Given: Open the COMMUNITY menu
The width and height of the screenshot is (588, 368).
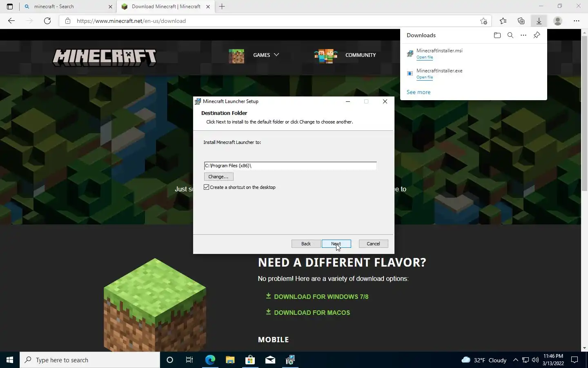Looking at the screenshot, I should tap(361, 55).
